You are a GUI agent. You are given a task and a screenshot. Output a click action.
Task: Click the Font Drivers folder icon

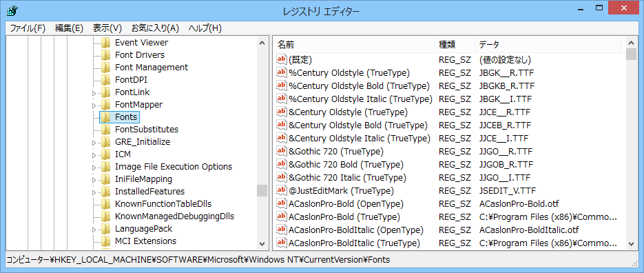(106, 54)
